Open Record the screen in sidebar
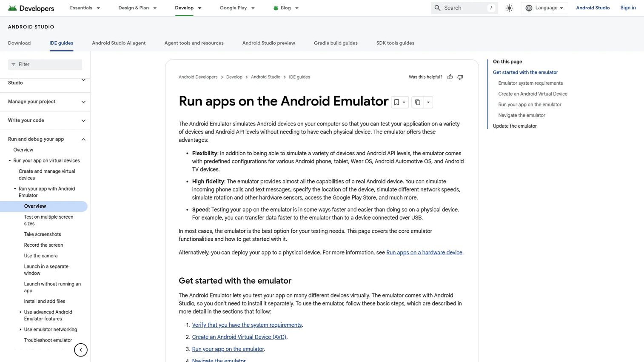The width and height of the screenshot is (644, 362). (x=43, y=245)
